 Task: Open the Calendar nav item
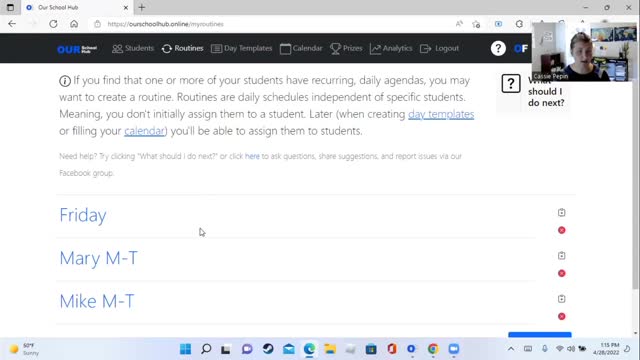(x=301, y=48)
